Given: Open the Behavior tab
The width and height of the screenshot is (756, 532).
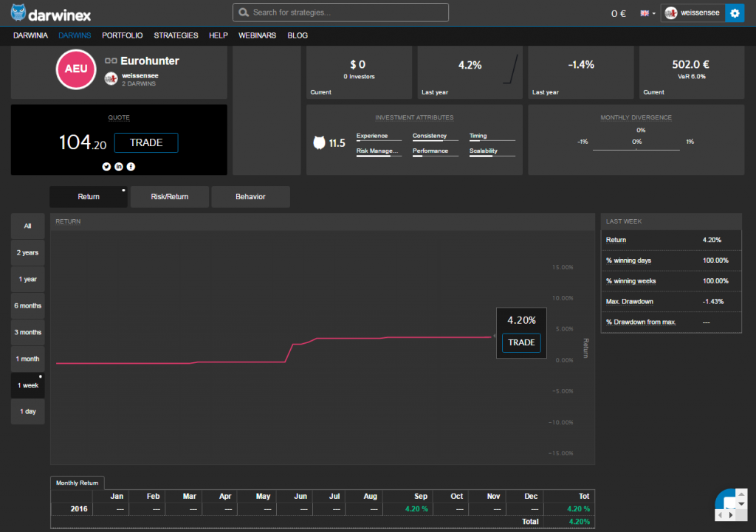Looking at the screenshot, I should pyautogui.click(x=250, y=197).
